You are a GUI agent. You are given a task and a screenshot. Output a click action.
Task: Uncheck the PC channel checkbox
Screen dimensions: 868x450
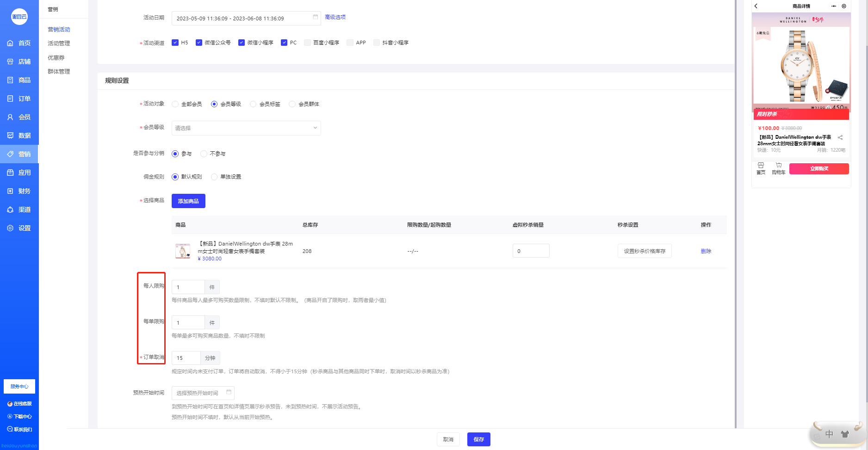(284, 43)
